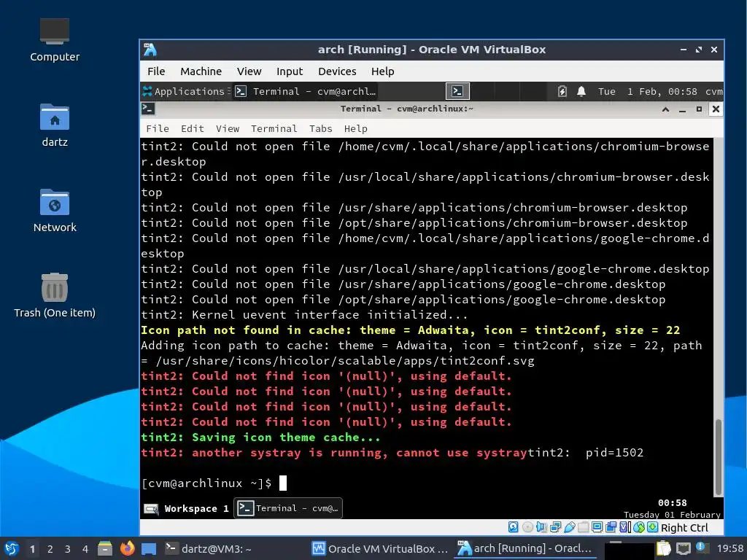Switch to Oracle VM VirtualBox manager taskbar entry
747x560 pixels.
(379, 548)
